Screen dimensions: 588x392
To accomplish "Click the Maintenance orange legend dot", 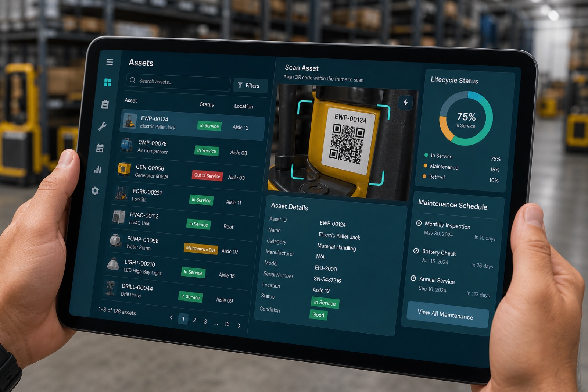I will point(425,165).
